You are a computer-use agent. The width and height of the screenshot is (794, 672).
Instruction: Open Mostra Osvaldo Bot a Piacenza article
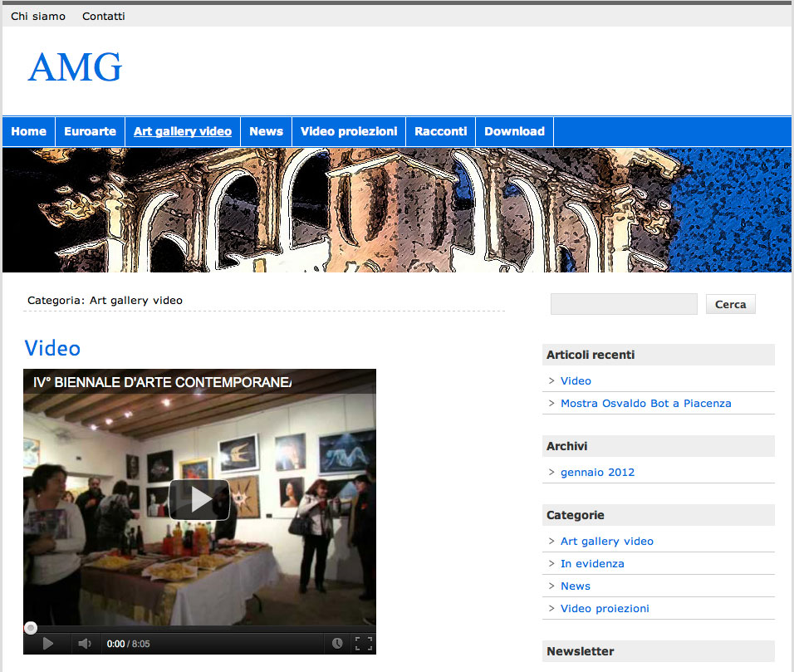tap(645, 403)
